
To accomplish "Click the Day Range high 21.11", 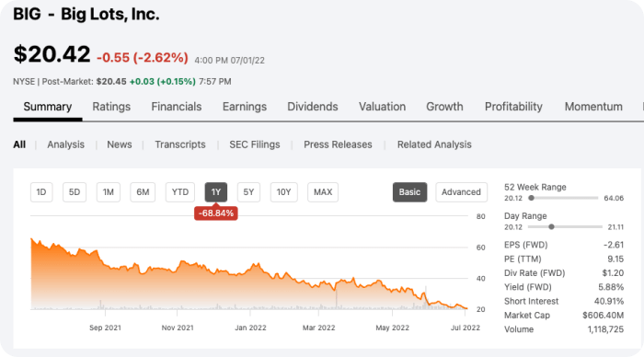I will (615, 226).
